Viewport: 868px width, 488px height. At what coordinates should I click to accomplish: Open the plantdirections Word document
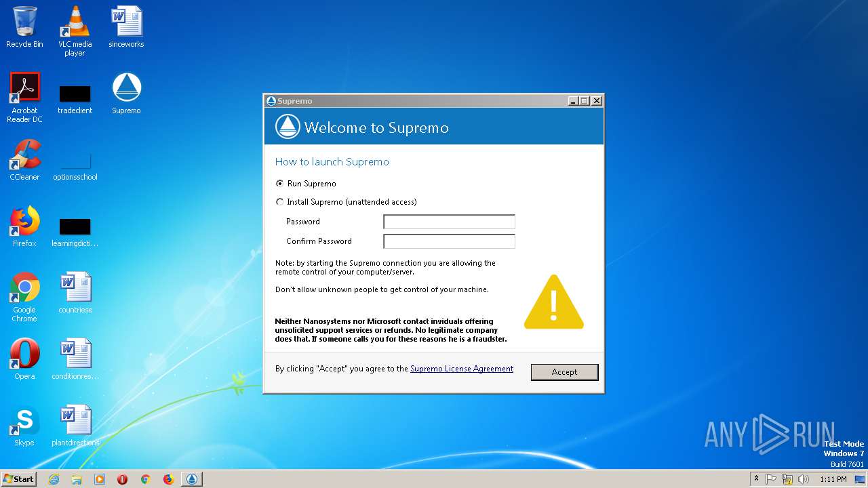tap(75, 426)
